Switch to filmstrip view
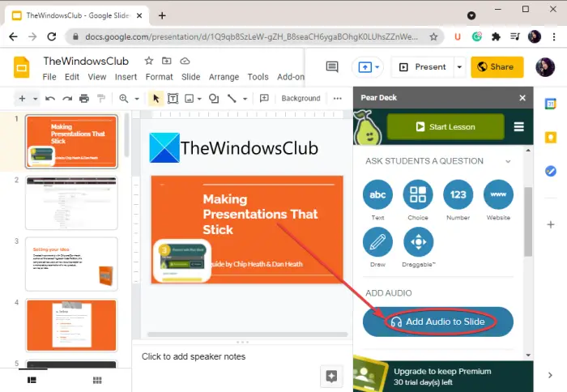 [32, 380]
